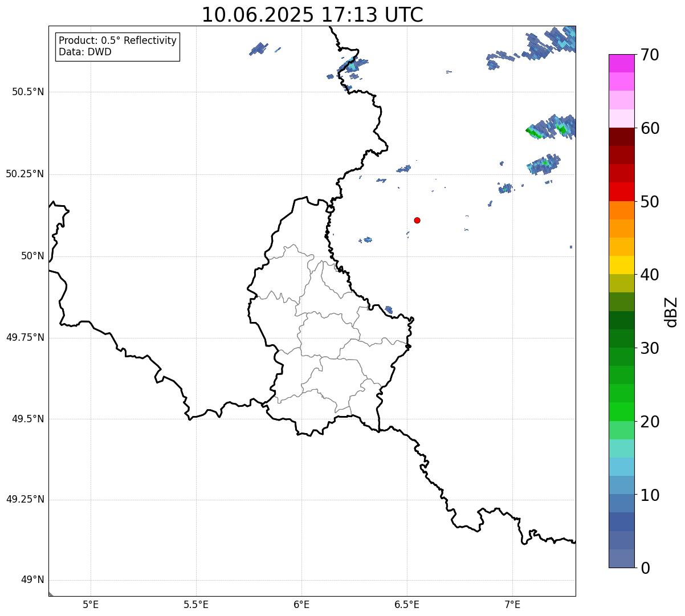Screen dimensions: 685x616
Task: Click longitude label 7°E
Action: click(512, 604)
